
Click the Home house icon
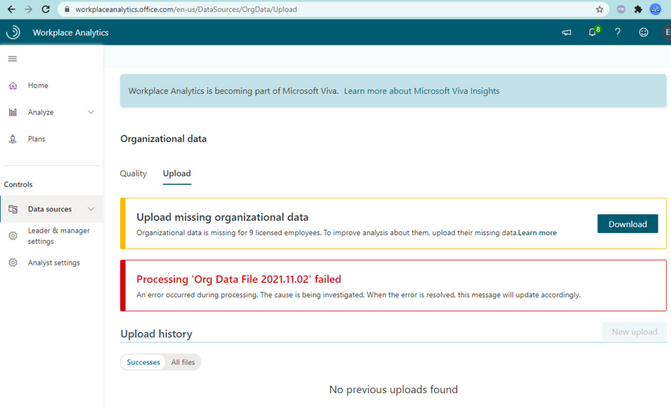coord(13,85)
